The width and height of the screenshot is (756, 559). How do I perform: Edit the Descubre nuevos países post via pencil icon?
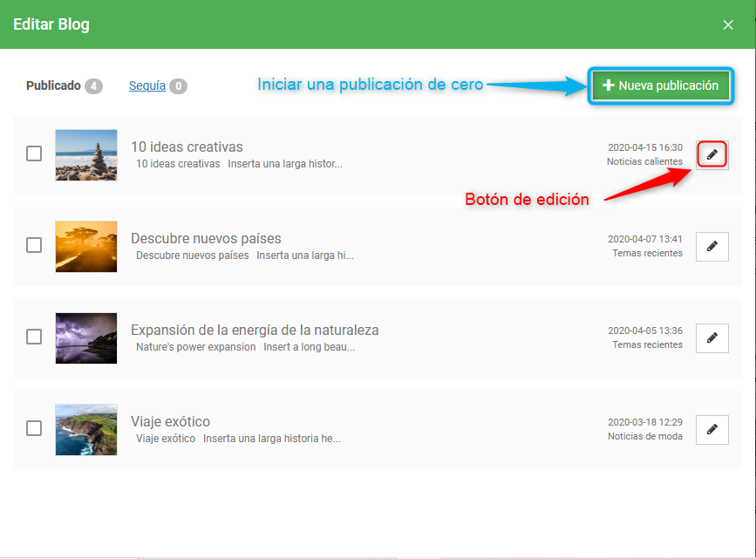712,247
